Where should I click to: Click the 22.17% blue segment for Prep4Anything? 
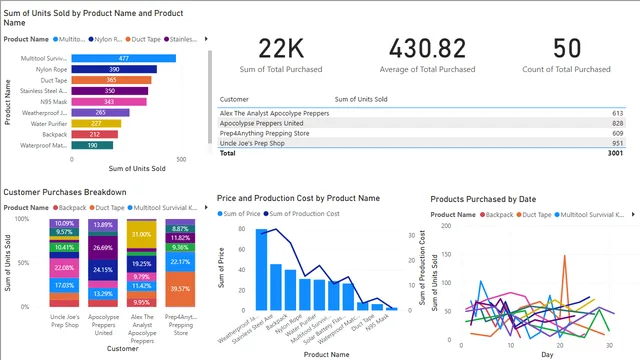pos(180,262)
